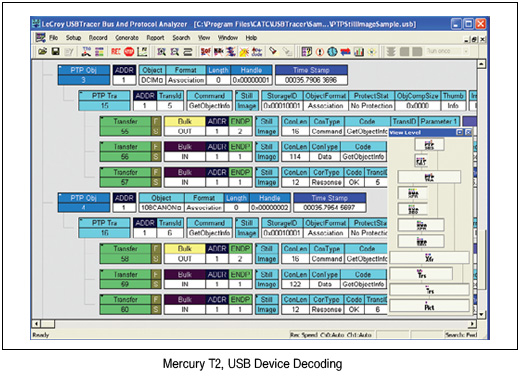520x380 pixels.
Task: Click the vertical scrollbar down arrow
Action: click(x=481, y=314)
